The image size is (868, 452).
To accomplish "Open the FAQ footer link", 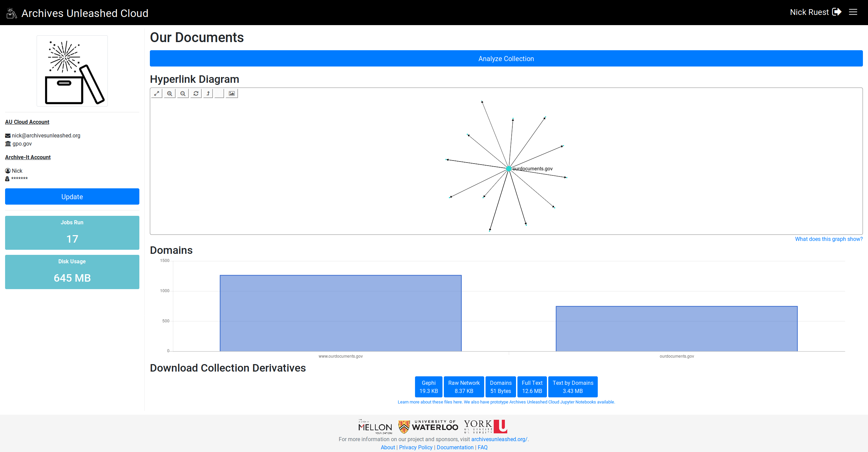I will (482, 447).
